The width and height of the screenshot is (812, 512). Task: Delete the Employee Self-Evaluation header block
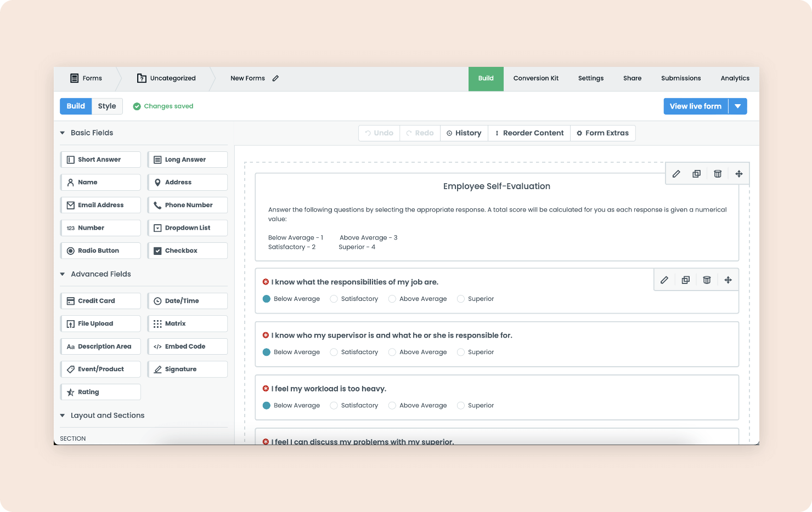click(x=717, y=174)
